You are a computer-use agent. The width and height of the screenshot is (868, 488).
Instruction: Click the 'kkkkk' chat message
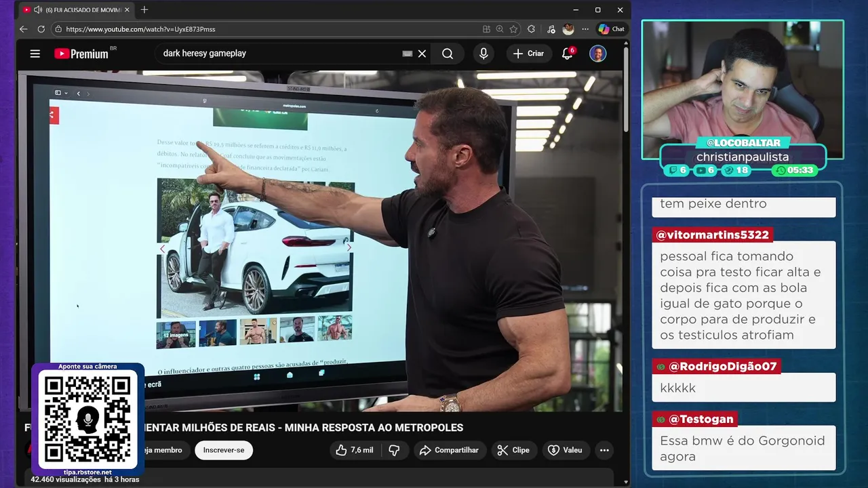[x=744, y=388]
